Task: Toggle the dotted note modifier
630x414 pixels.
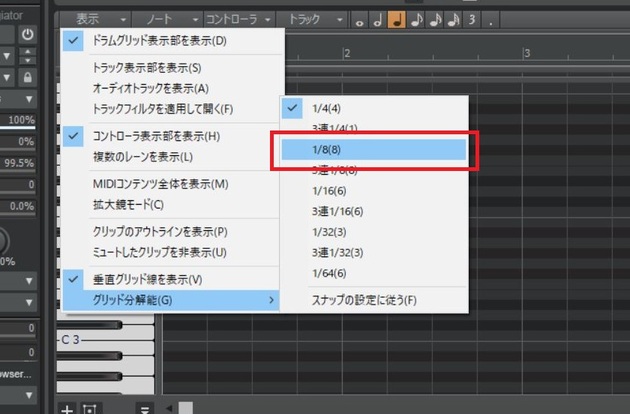Action: pos(489,20)
